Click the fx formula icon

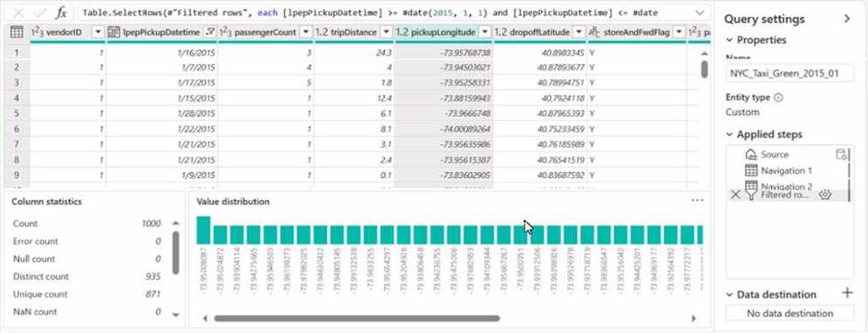click(x=61, y=12)
